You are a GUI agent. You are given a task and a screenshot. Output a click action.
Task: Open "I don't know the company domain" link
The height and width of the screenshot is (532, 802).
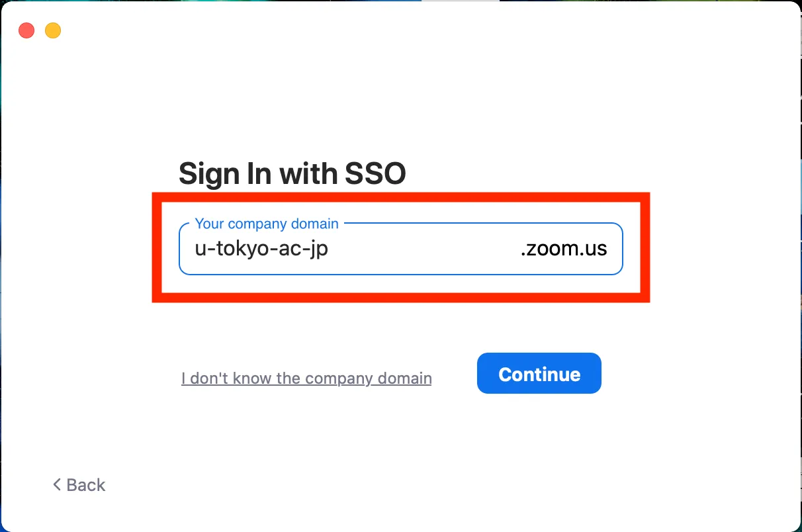point(306,378)
